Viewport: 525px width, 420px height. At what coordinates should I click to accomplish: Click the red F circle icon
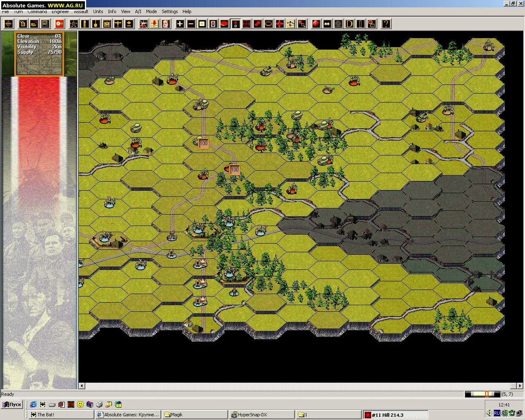tap(316, 24)
